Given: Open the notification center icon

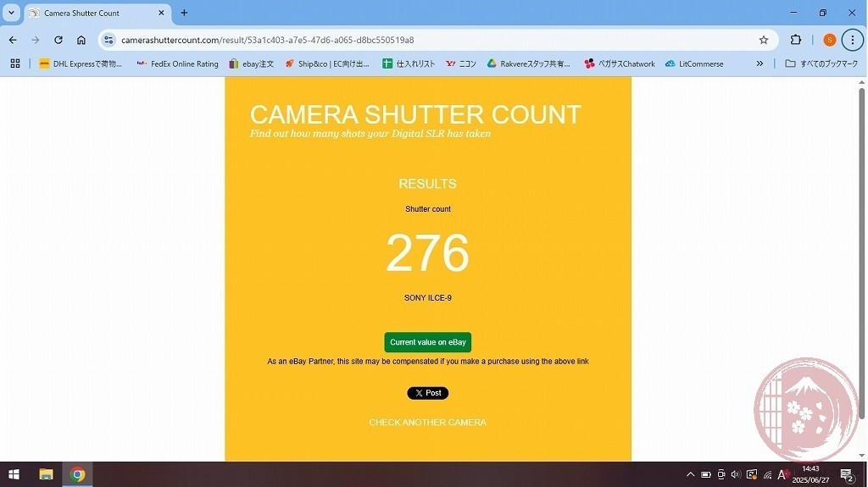Looking at the screenshot, I should pos(847,475).
